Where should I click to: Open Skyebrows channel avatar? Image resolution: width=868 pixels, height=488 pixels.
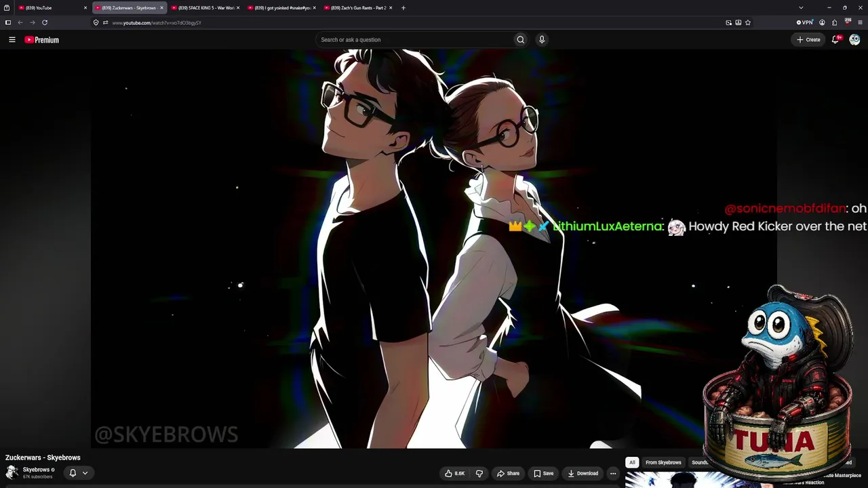[12, 472]
